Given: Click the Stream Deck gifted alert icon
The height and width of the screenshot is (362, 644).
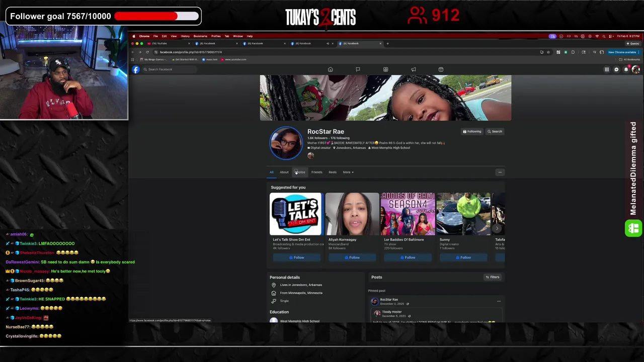Looking at the screenshot, I should tap(633, 229).
